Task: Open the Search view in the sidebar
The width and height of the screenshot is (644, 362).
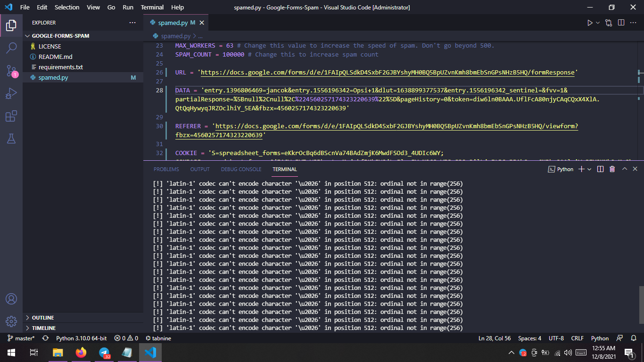Action: coord(11,48)
